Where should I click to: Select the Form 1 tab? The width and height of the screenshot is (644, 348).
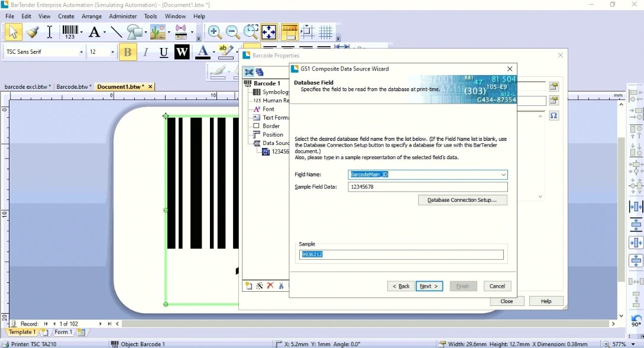tap(63, 332)
